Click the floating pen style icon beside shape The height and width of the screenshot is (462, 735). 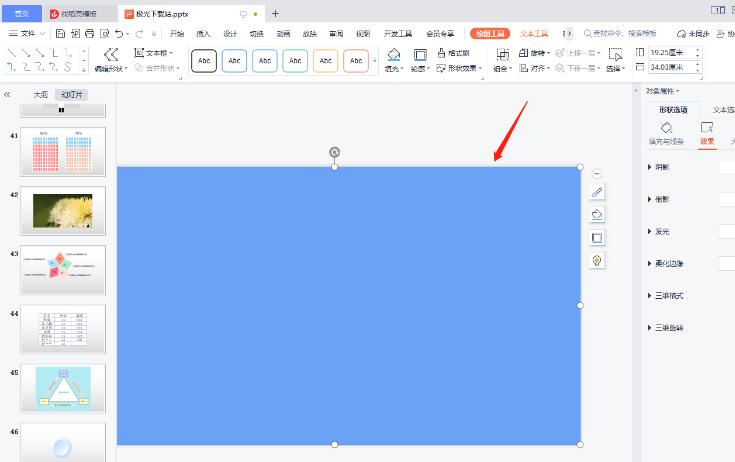[x=597, y=192]
